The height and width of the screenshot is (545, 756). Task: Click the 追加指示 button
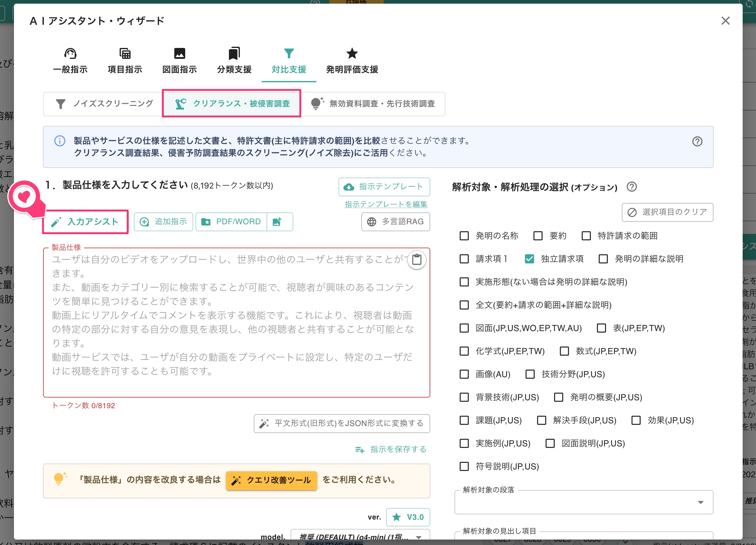tap(163, 222)
